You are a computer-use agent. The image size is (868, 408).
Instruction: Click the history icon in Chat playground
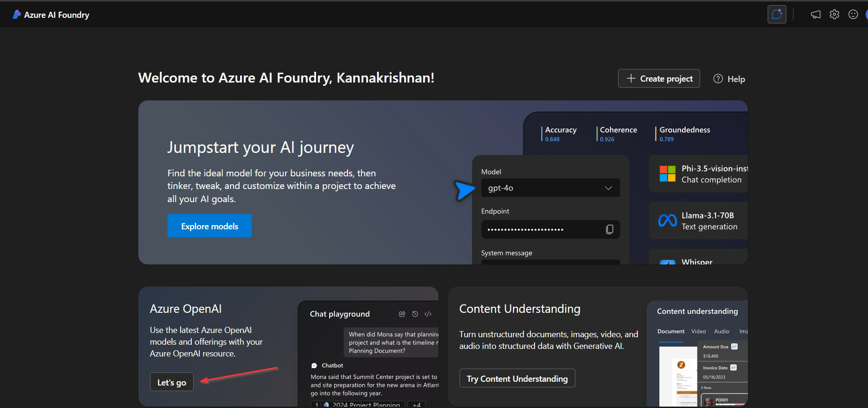coord(415,314)
